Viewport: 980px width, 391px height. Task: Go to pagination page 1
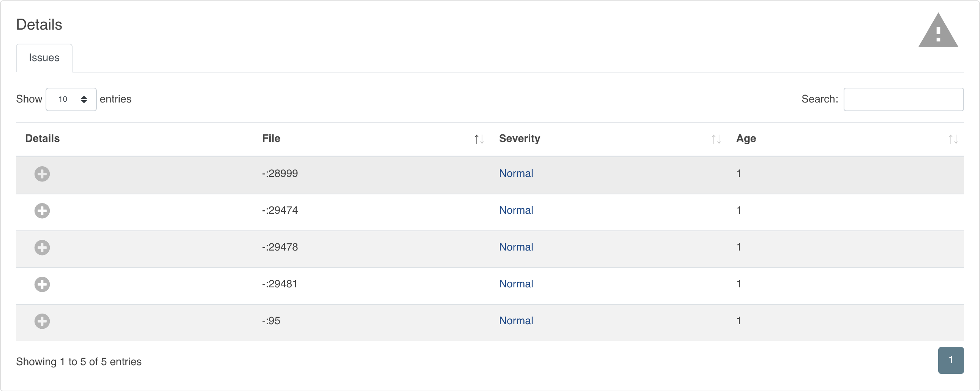pos(950,360)
